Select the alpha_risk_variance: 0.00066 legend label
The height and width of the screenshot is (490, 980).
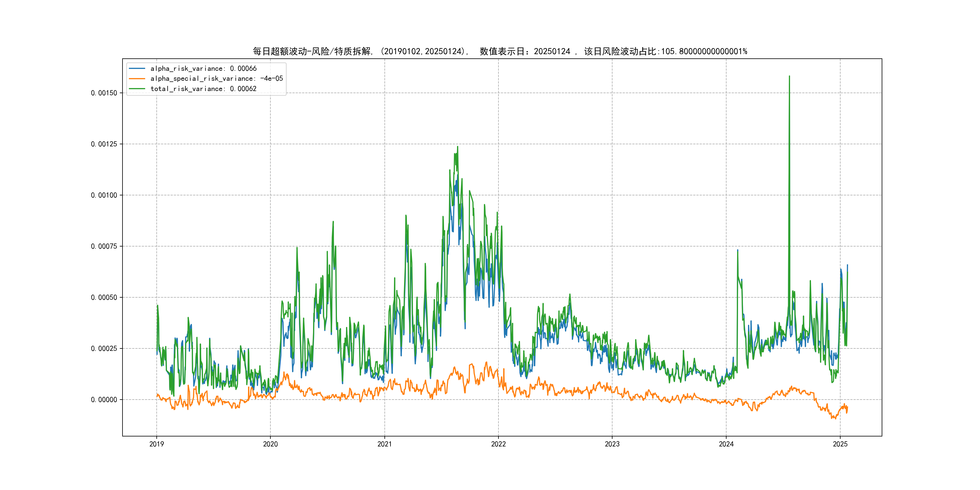tap(204, 68)
